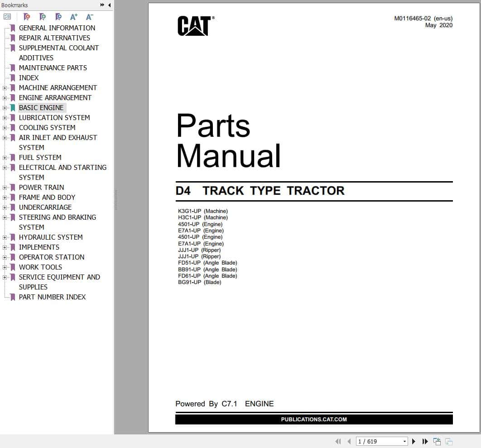Image resolution: width=481 pixels, height=448 pixels.
Task: Click the PART NUMBER INDEX bookmark flag icon
Action: click(x=13, y=297)
